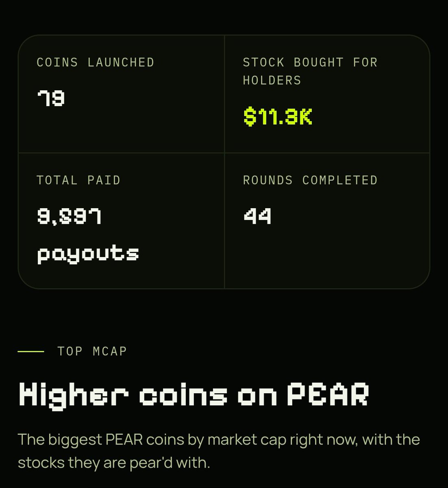Click the word LAUNCHED in the first card

point(121,62)
